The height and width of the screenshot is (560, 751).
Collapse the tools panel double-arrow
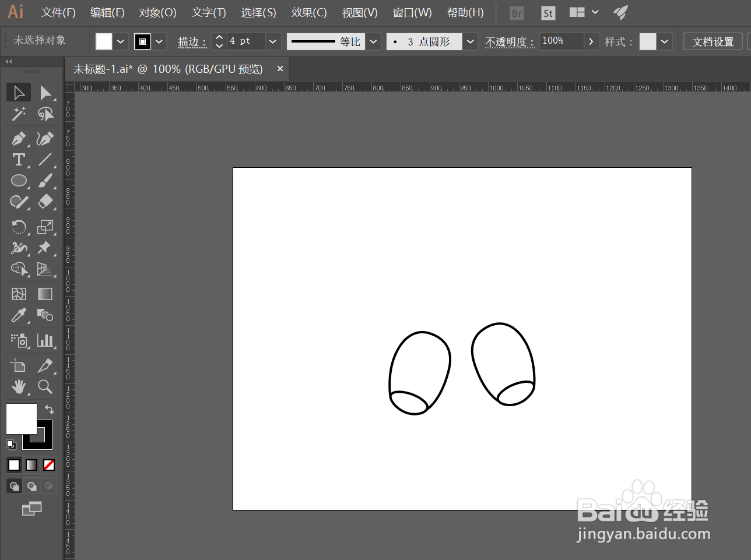(9, 61)
